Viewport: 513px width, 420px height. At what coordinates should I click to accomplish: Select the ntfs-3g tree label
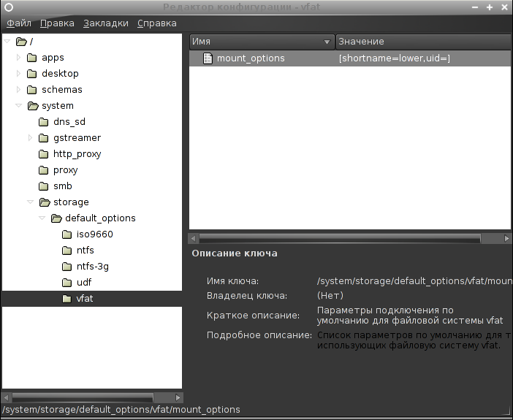pyautogui.click(x=93, y=267)
